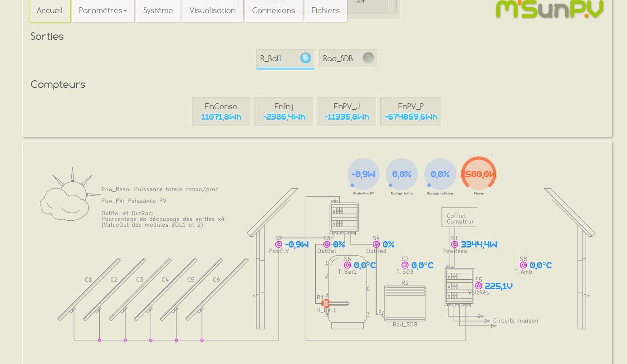
Task: Click solar panel C3
Action: pyautogui.click(x=140, y=290)
